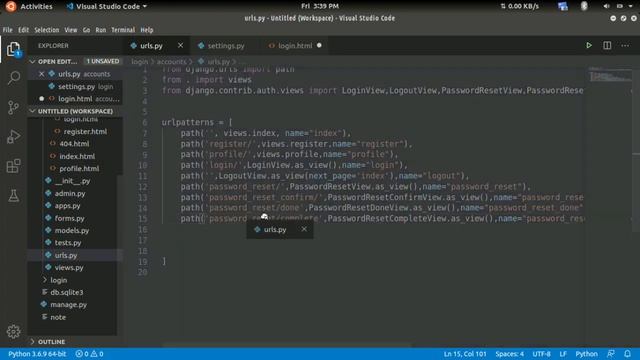
Task: Change the UTF-8 encoding
Action: click(x=541, y=354)
